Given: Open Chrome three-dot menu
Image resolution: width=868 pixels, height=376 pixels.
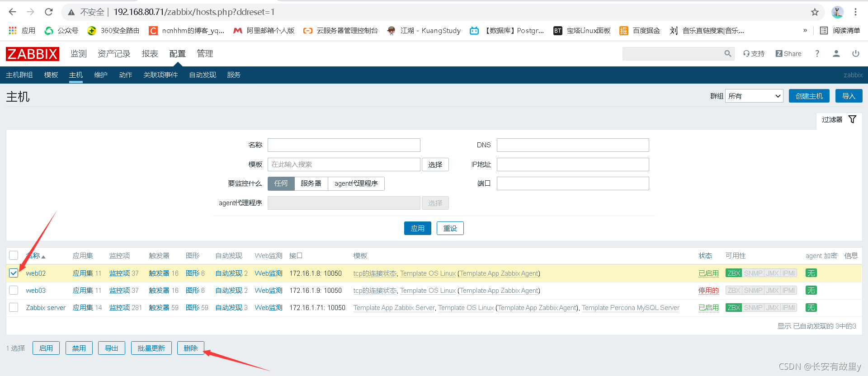Looking at the screenshot, I should tap(855, 12).
